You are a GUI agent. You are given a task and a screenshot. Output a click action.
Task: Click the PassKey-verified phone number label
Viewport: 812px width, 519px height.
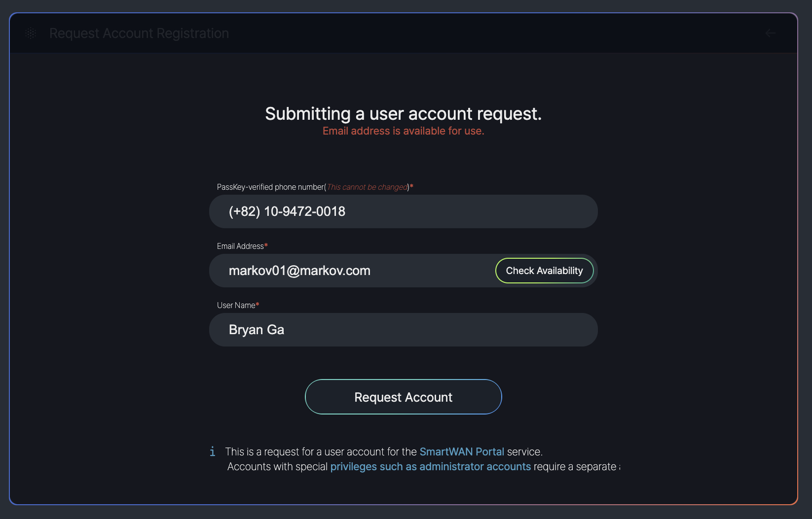271,187
